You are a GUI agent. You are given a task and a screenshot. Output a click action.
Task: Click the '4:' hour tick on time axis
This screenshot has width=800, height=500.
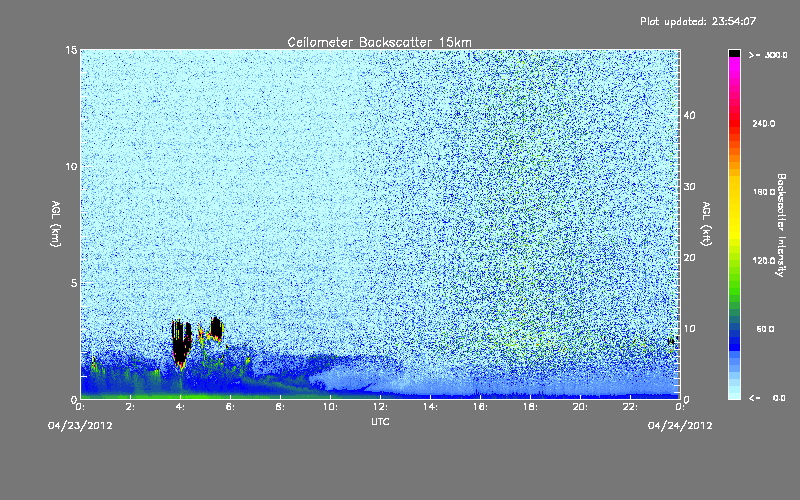[180, 407]
